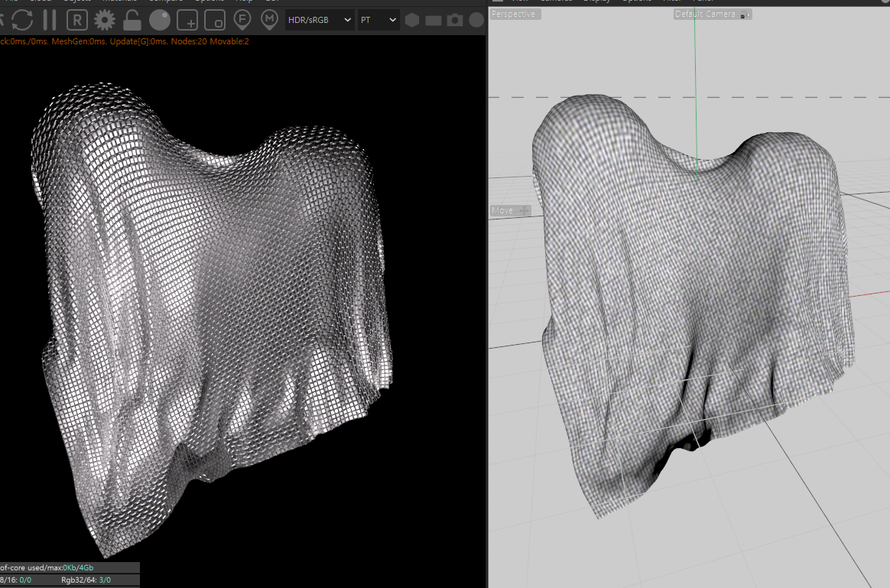This screenshot has width=890, height=588.
Task: Click the Default Camera label
Action: pos(705,15)
